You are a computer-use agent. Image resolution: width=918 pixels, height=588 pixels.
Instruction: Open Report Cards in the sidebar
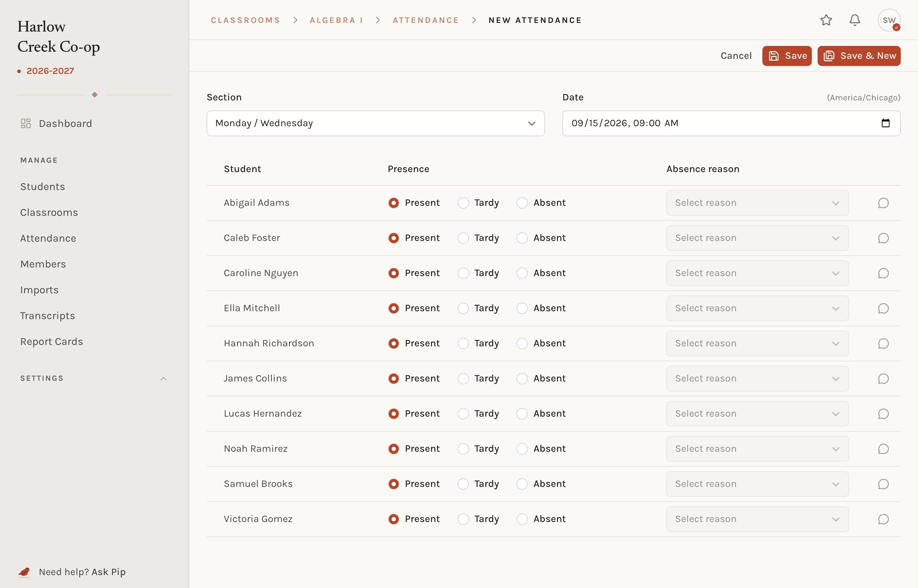52,341
